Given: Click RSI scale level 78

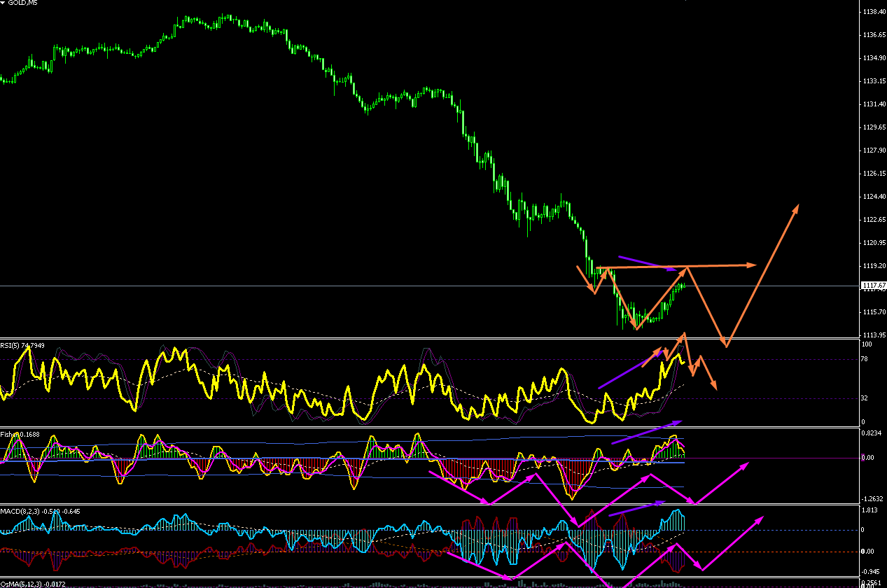Looking at the screenshot, I should click(865, 360).
